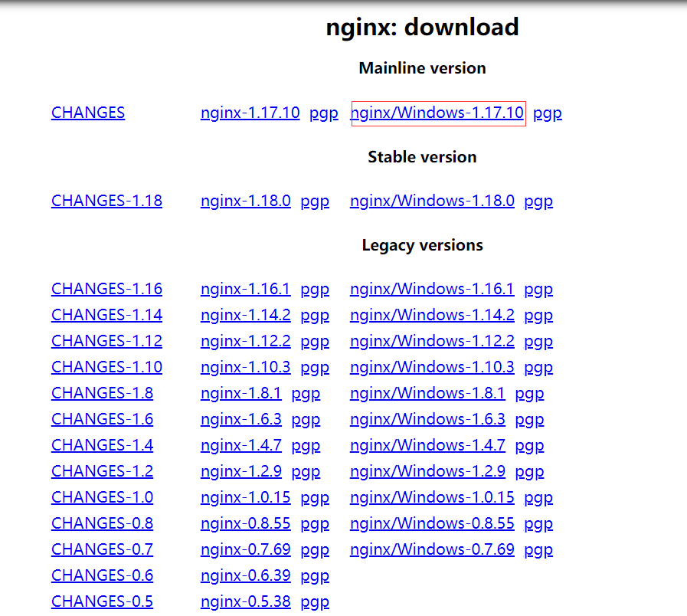
Task: Open the CHANGES log for mainline version
Action: click(x=87, y=113)
